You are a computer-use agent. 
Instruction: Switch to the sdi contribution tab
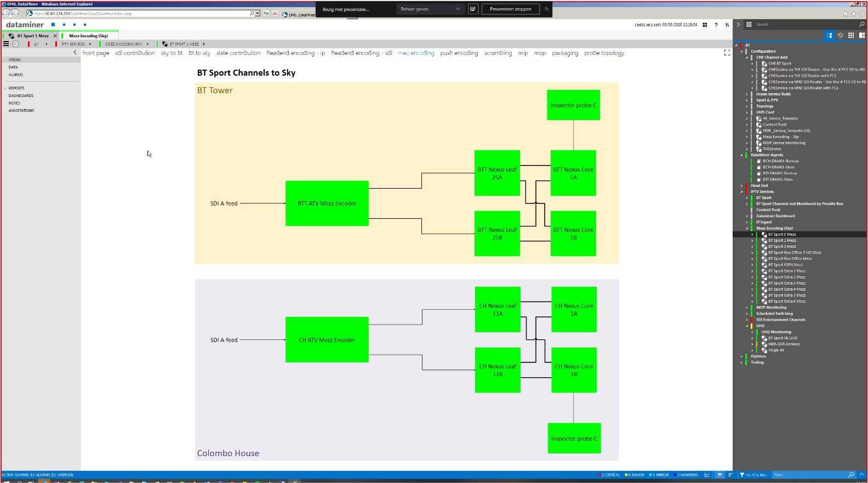pos(135,53)
